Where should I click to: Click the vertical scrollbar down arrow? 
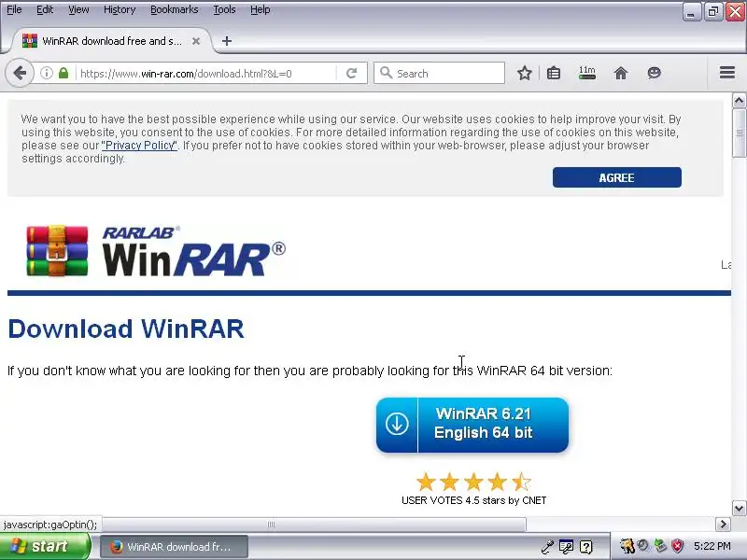[x=739, y=508]
